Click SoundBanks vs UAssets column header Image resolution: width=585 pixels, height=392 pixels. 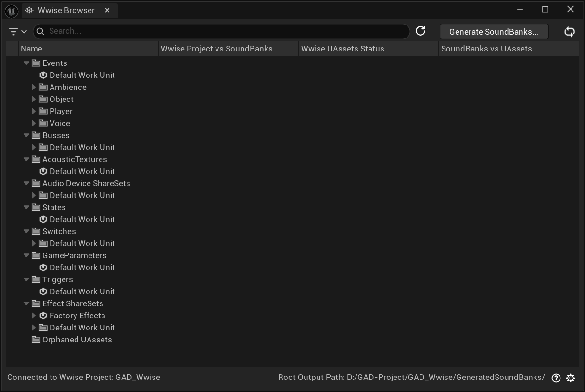pyautogui.click(x=509, y=49)
